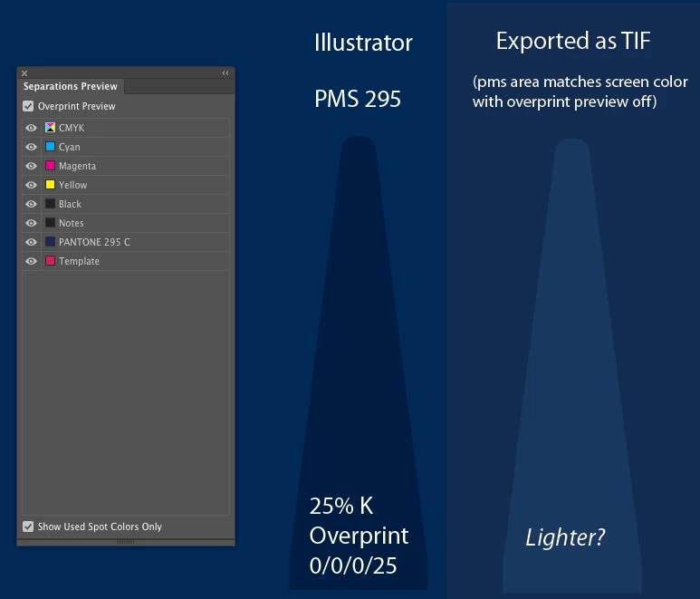
Task: Select the Black row label
Action: pos(70,204)
